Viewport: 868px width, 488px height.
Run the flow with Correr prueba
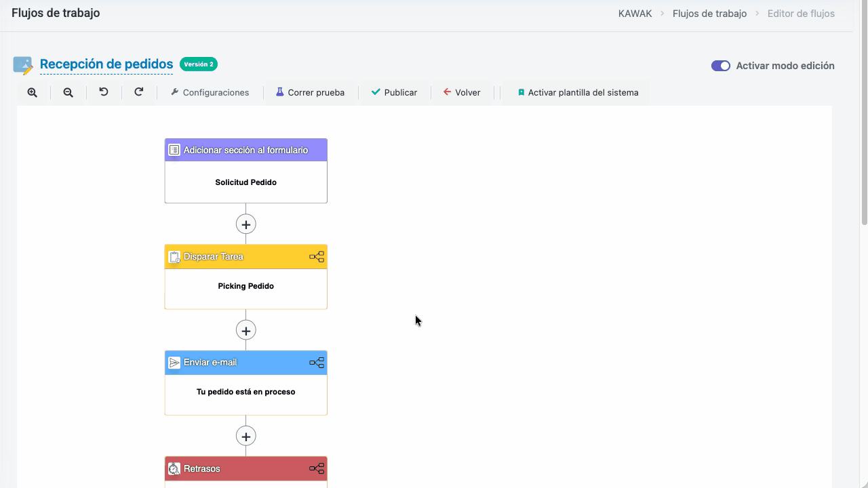(310, 92)
